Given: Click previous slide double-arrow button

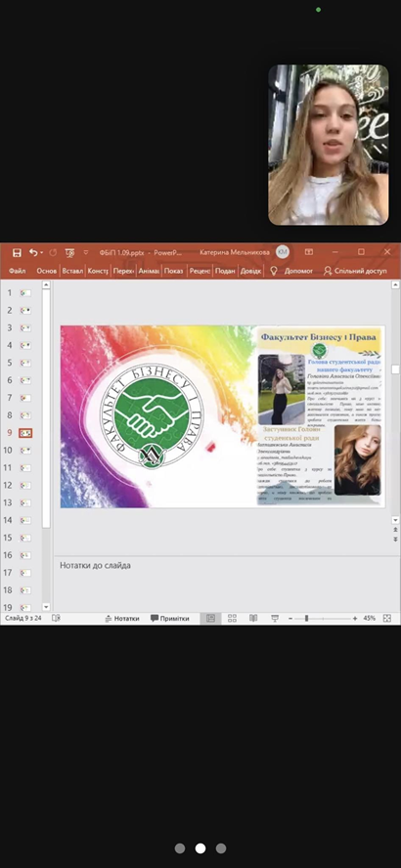Looking at the screenshot, I should coord(395,529).
